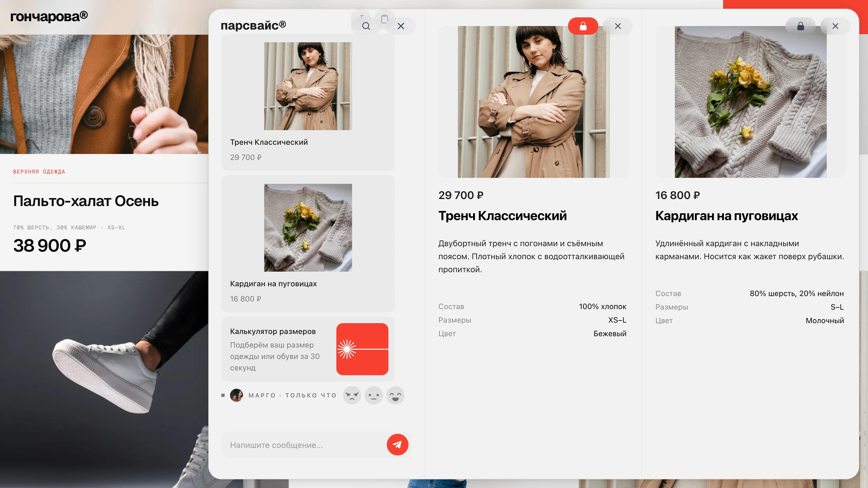Click the large cardigan photo

(x=750, y=102)
